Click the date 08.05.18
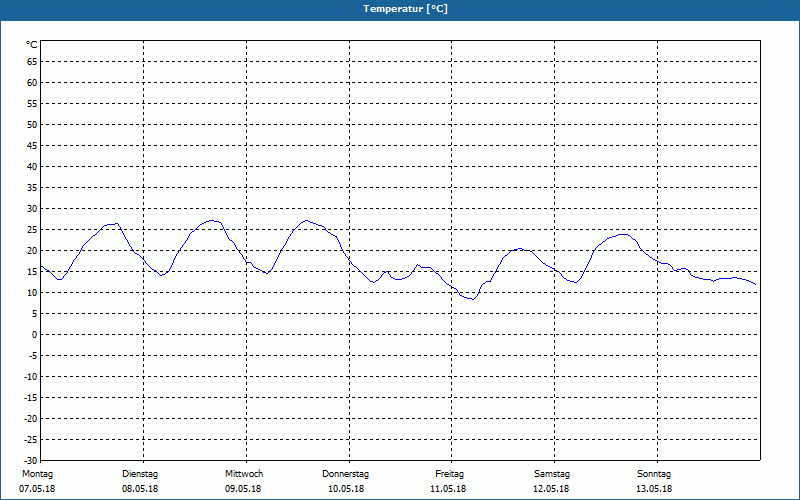 click(x=140, y=489)
